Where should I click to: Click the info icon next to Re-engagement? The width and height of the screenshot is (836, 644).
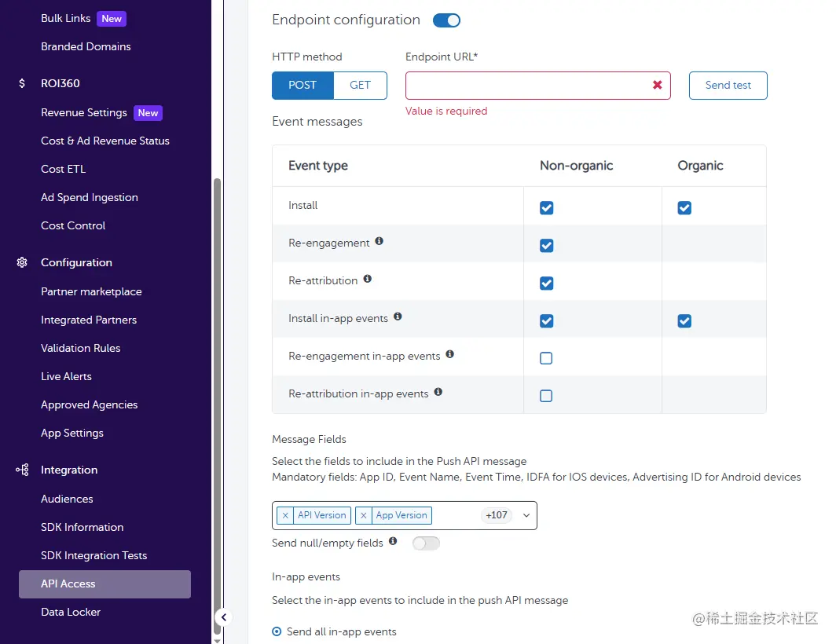click(x=379, y=241)
